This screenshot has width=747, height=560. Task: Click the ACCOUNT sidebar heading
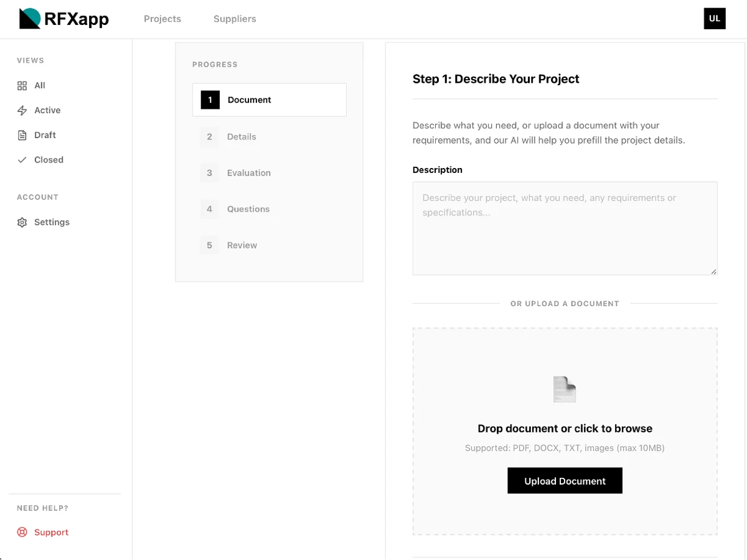point(37,197)
